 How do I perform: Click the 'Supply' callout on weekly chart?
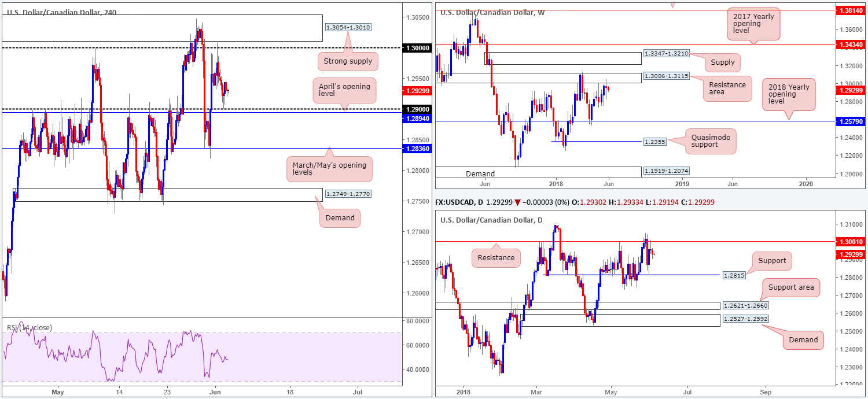(723, 62)
